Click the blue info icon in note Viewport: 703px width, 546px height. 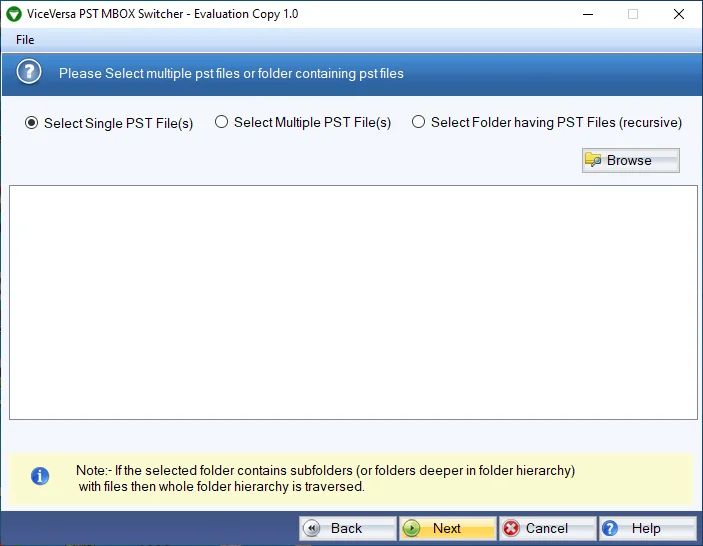[40, 476]
